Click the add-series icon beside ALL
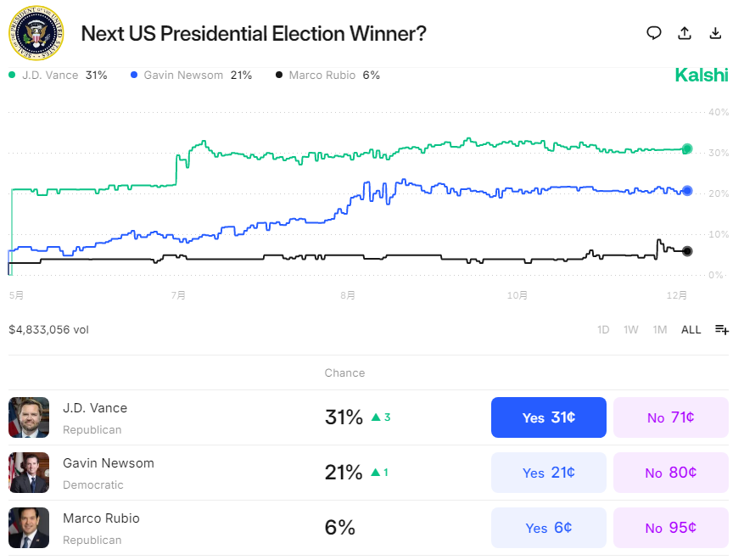 coord(722,329)
